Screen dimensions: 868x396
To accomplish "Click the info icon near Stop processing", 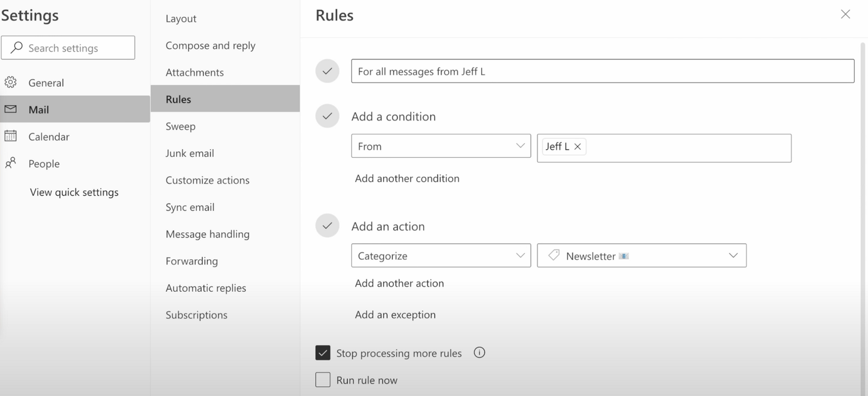I will click(x=479, y=353).
